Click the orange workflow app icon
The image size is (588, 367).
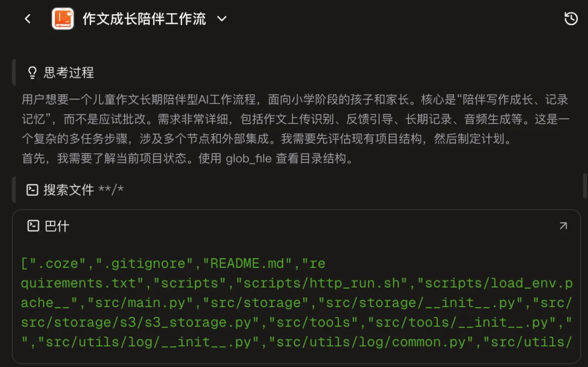click(x=63, y=19)
